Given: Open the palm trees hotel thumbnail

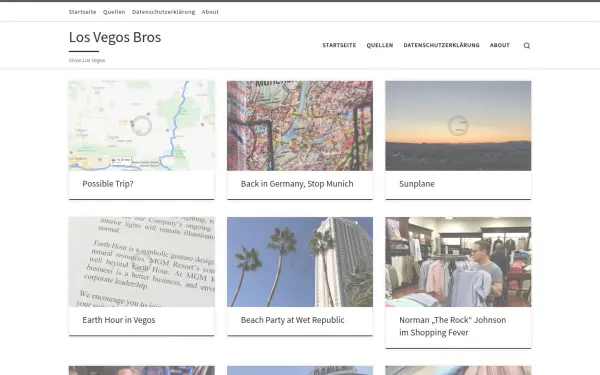Looking at the screenshot, I should pos(300,262).
